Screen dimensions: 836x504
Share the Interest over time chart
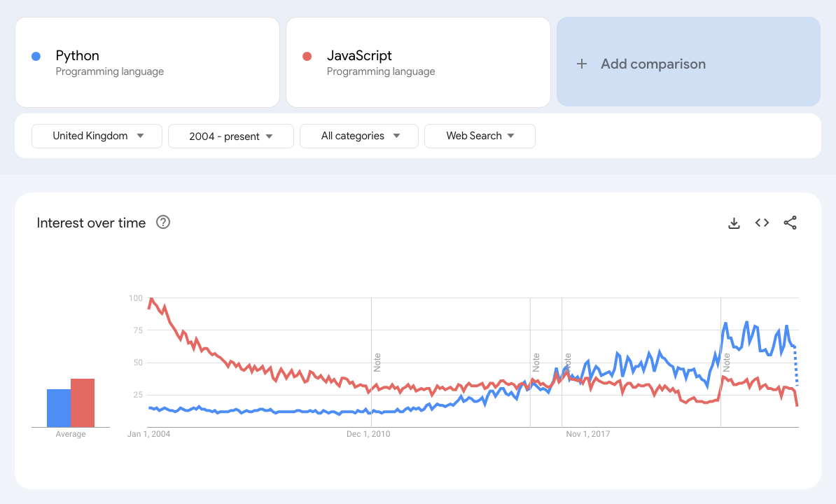(790, 223)
